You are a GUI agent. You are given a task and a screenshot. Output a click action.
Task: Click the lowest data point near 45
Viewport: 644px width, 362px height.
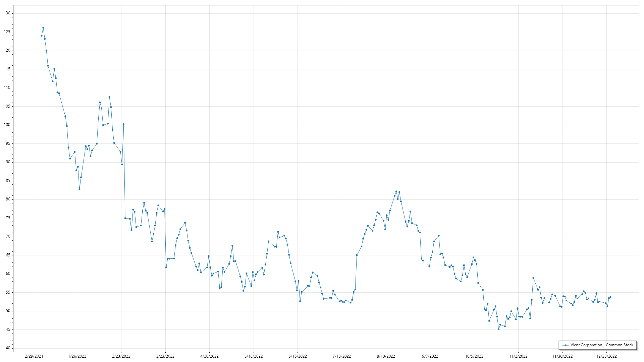498,329
